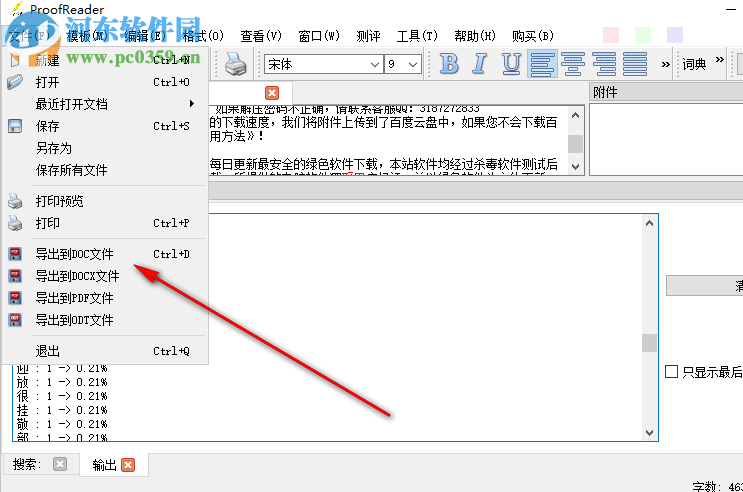Click the lavender color swatch

[x=675, y=35]
